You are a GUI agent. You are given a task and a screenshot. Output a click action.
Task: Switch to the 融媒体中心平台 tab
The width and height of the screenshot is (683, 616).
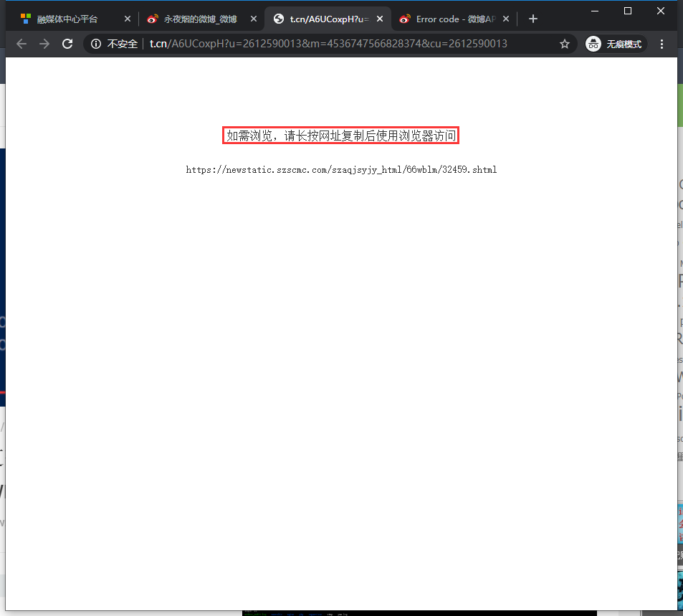(x=67, y=19)
